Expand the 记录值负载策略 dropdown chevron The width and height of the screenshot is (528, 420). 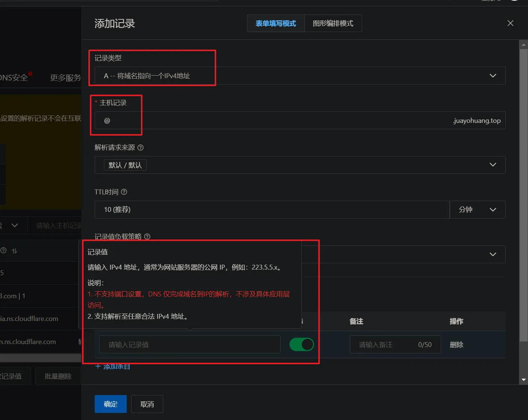coord(493,254)
